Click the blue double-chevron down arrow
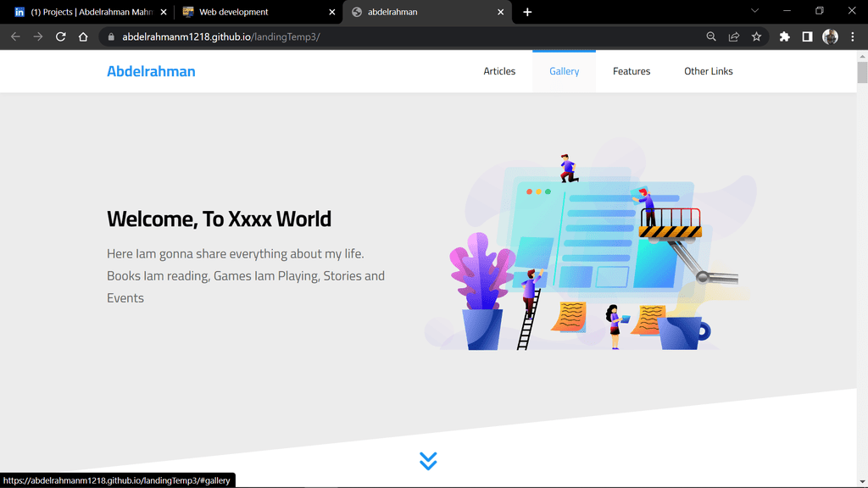 click(428, 461)
